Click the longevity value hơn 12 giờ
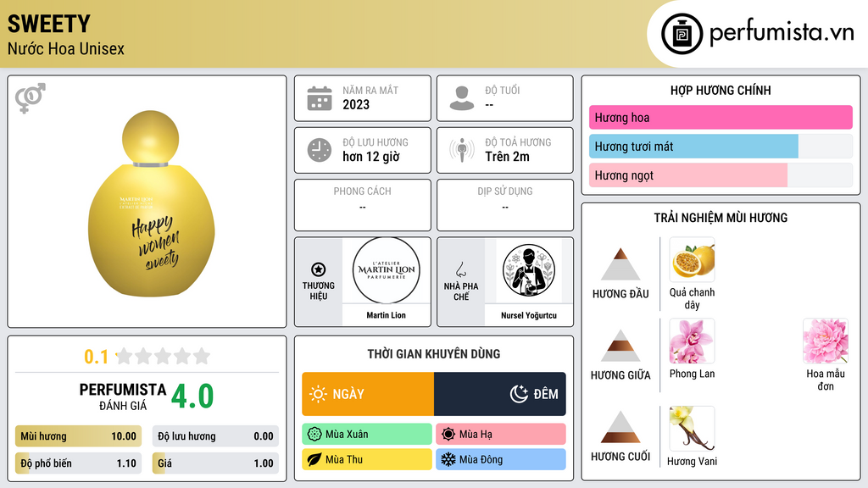Viewport: 868px width, 488px height. pos(371,157)
